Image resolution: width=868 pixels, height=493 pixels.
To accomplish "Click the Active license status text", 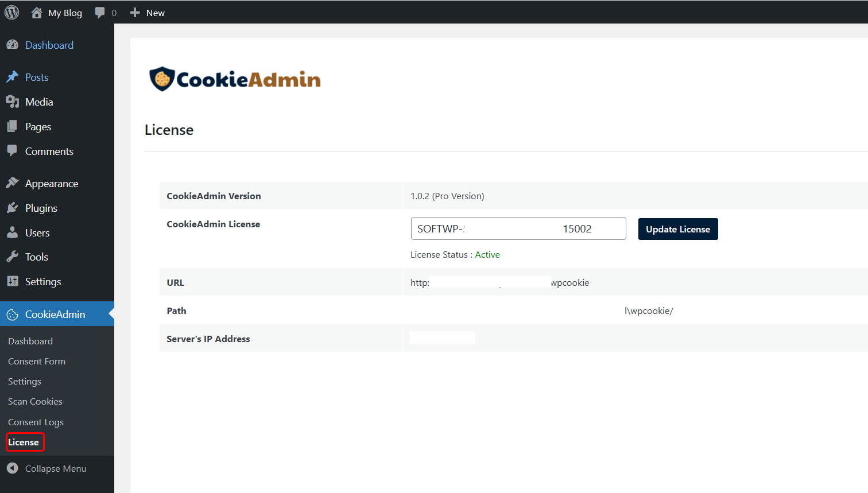I will tap(487, 254).
